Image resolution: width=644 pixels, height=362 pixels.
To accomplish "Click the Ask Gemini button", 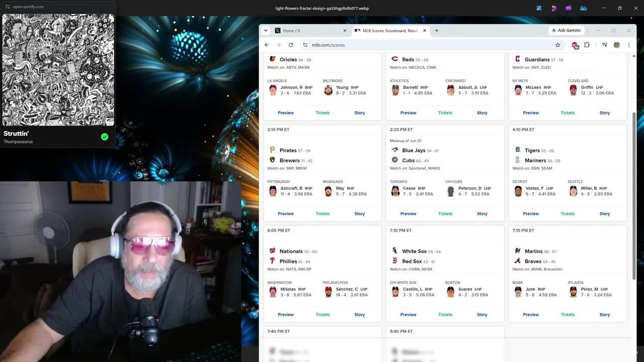I will coord(566,31).
